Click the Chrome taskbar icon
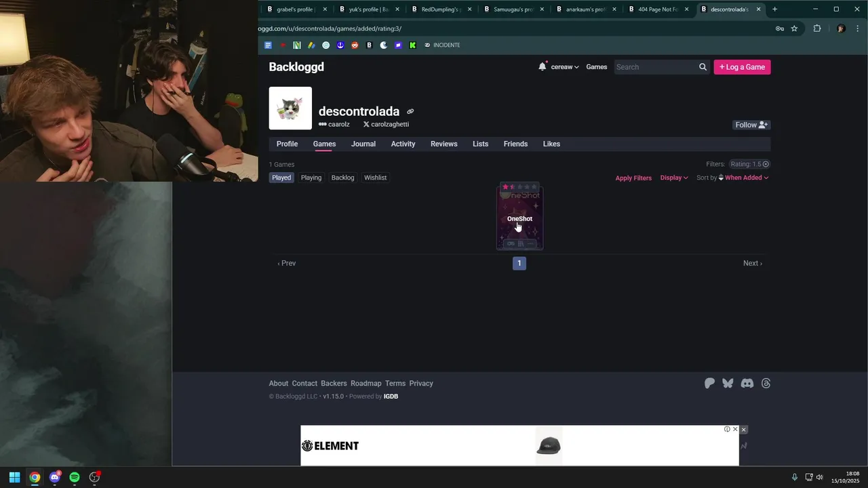 (35, 477)
